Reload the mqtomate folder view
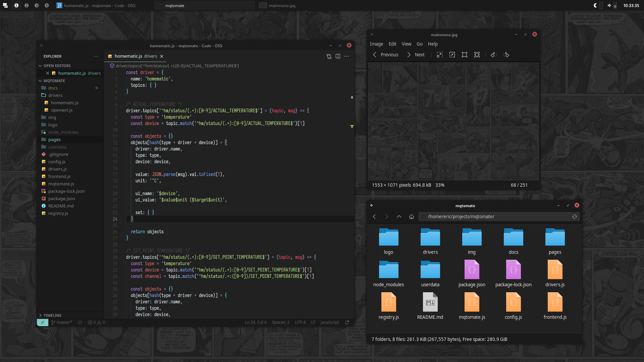 pyautogui.click(x=575, y=217)
